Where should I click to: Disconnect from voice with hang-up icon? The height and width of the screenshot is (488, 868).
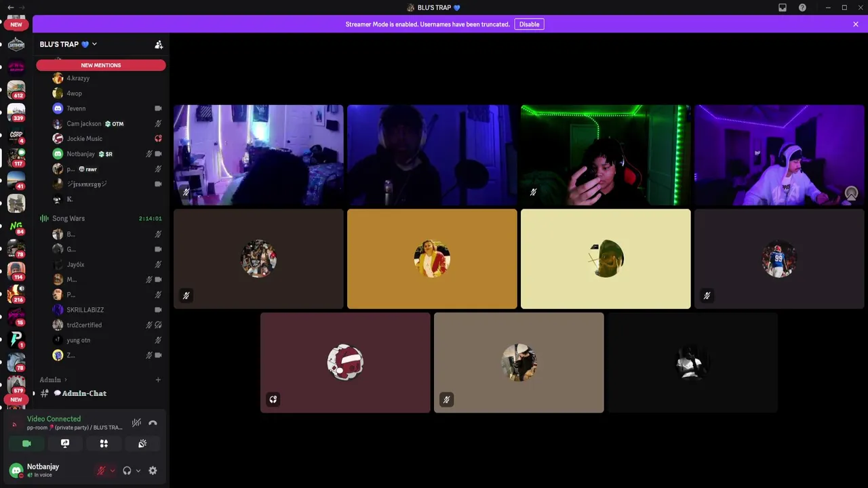(x=153, y=423)
